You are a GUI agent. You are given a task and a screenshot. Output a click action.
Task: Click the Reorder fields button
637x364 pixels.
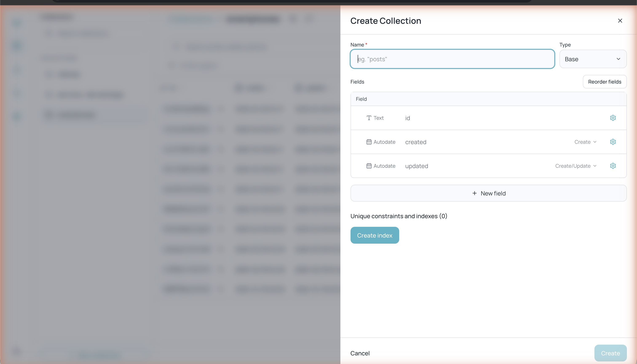605,81
